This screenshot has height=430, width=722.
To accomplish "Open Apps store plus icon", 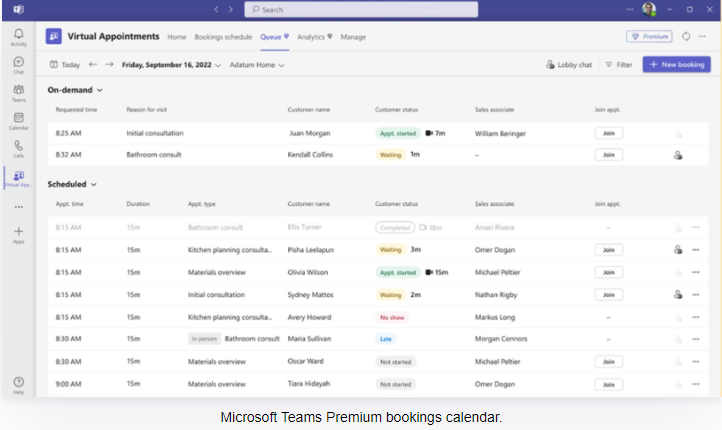I will click(18, 235).
